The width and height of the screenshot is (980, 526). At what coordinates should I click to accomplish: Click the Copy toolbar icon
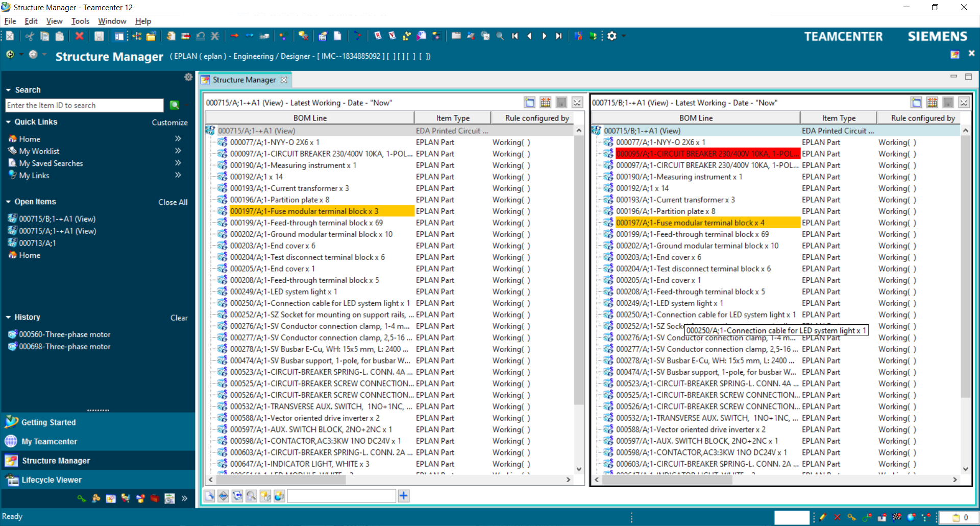(x=44, y=36)
